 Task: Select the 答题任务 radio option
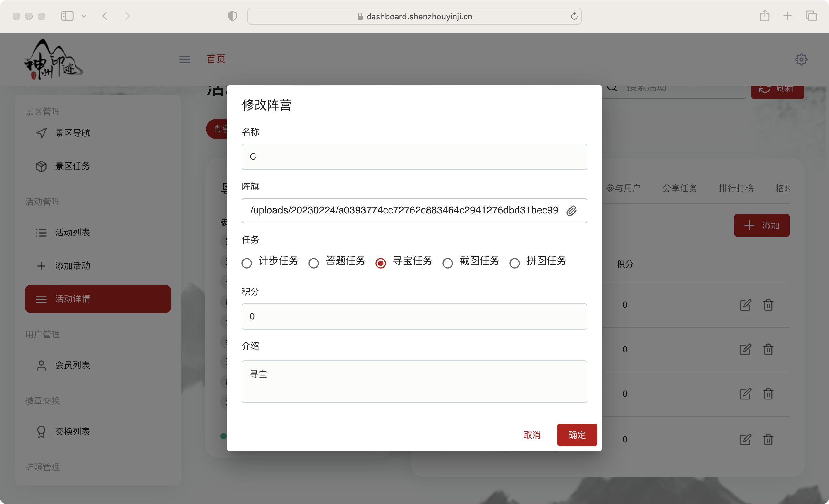click(x=314, y=263)
